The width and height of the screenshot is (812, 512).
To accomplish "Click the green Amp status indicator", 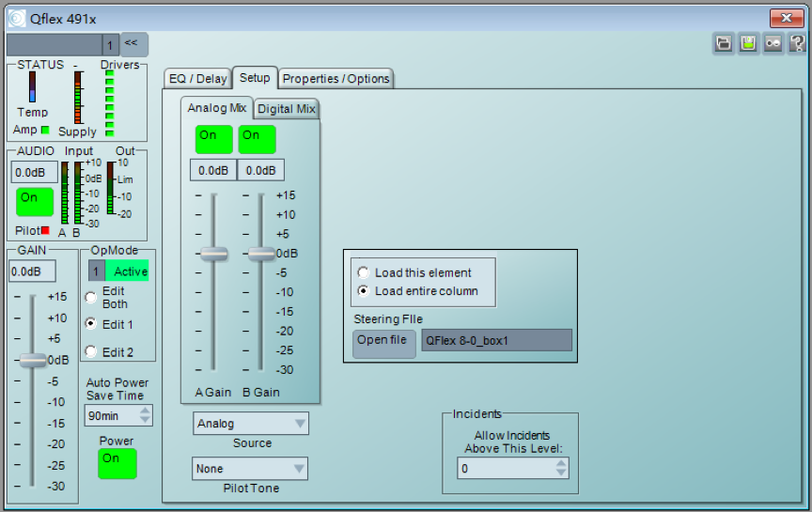I will click(45, 130).
